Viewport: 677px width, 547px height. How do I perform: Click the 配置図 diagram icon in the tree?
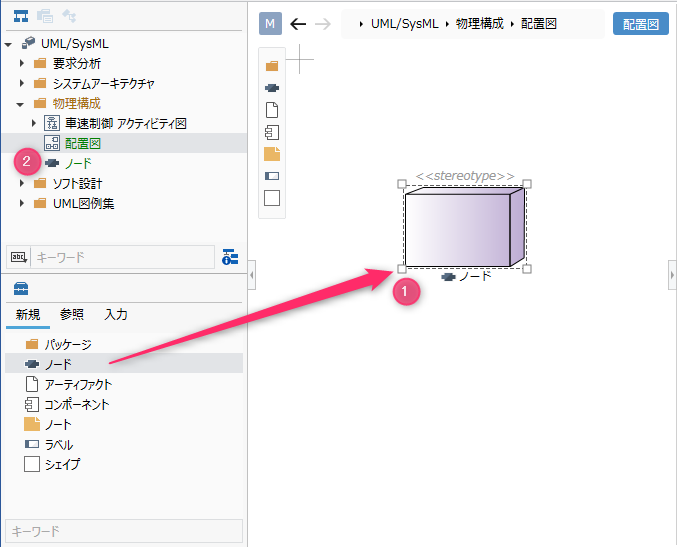tap(52, 143)
